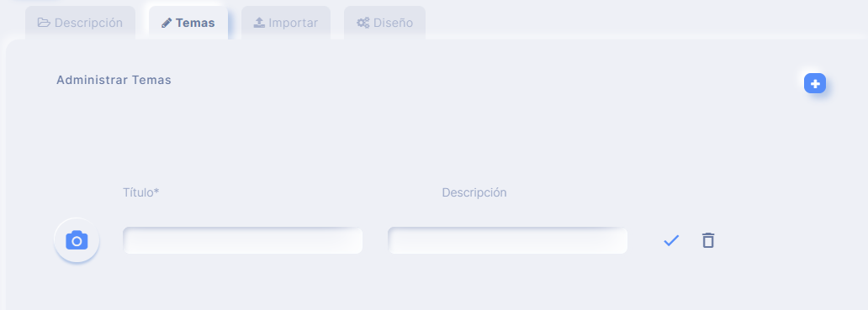The height and width of the screenshot is (310, 868).
Task: Select the Temas tab
Action: (188, 23)
